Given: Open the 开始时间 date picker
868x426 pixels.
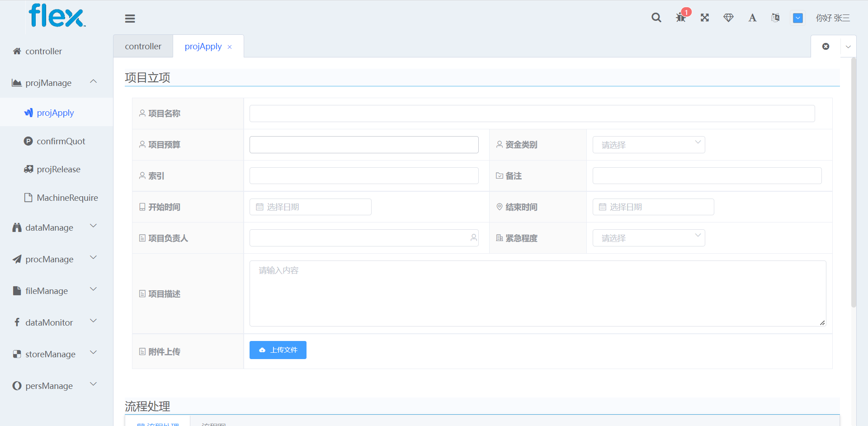Looking at the screenshot, I should coord(311,207).
